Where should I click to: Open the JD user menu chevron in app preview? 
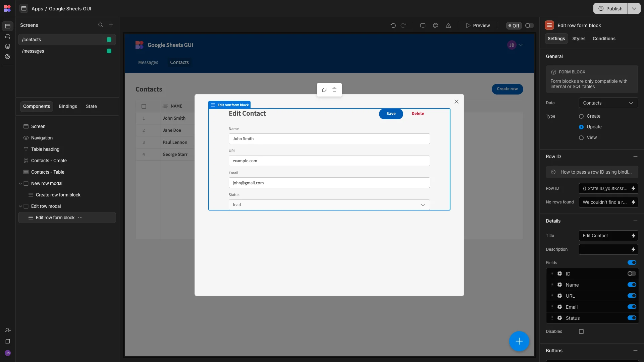point(521,45)
